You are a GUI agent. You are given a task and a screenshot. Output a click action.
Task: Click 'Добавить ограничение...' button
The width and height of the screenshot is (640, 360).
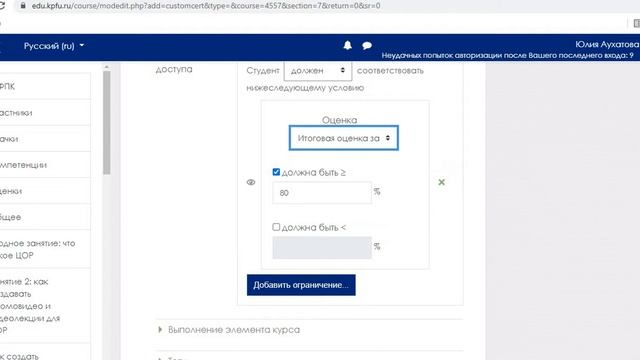pyautogui.click(x=301, y=285)
